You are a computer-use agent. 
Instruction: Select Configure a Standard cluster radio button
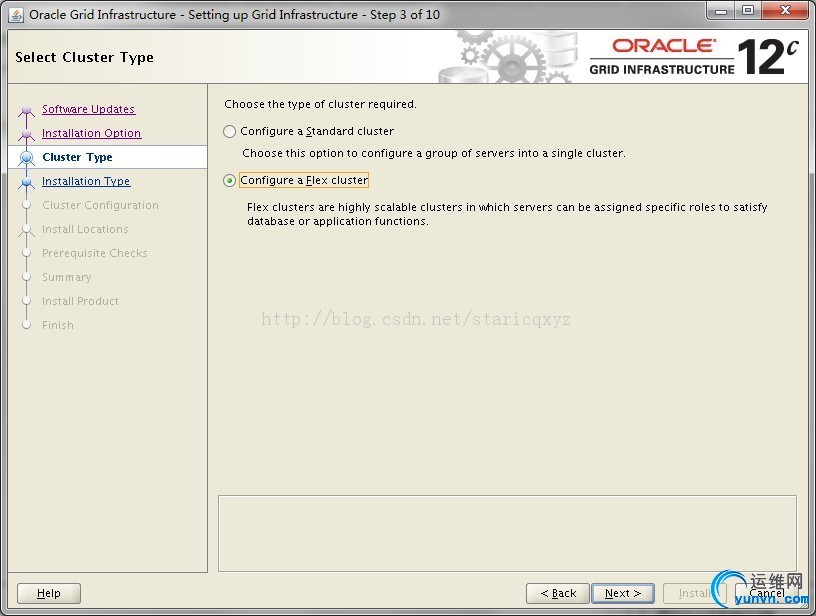tap(230, 132)
